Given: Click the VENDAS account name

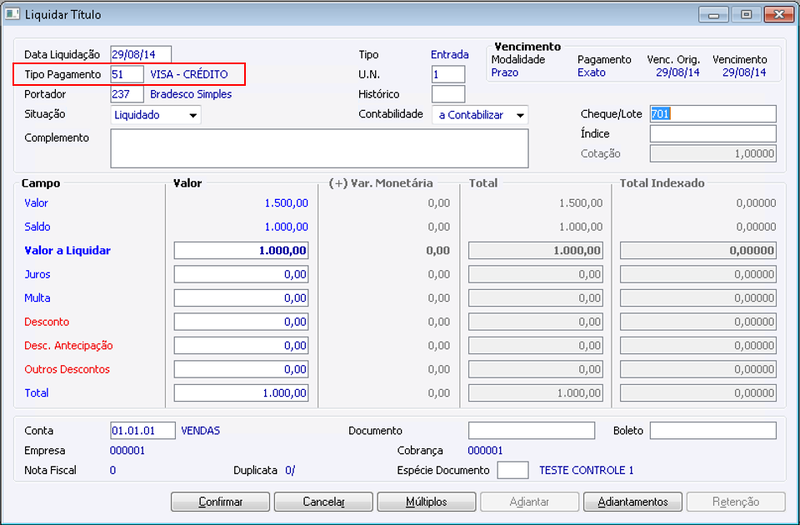Looking at the screenshot, I should (x=201, y=431).
